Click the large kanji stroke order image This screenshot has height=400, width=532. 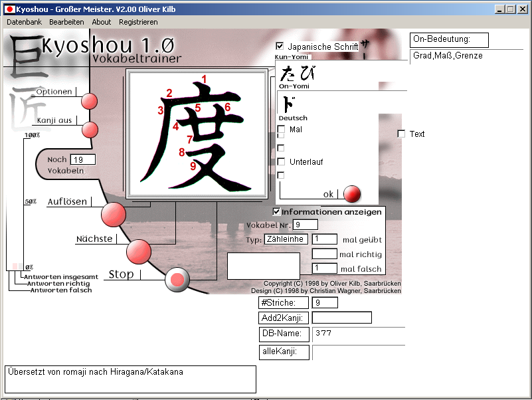pyautogui.click(x=194, y=135)
